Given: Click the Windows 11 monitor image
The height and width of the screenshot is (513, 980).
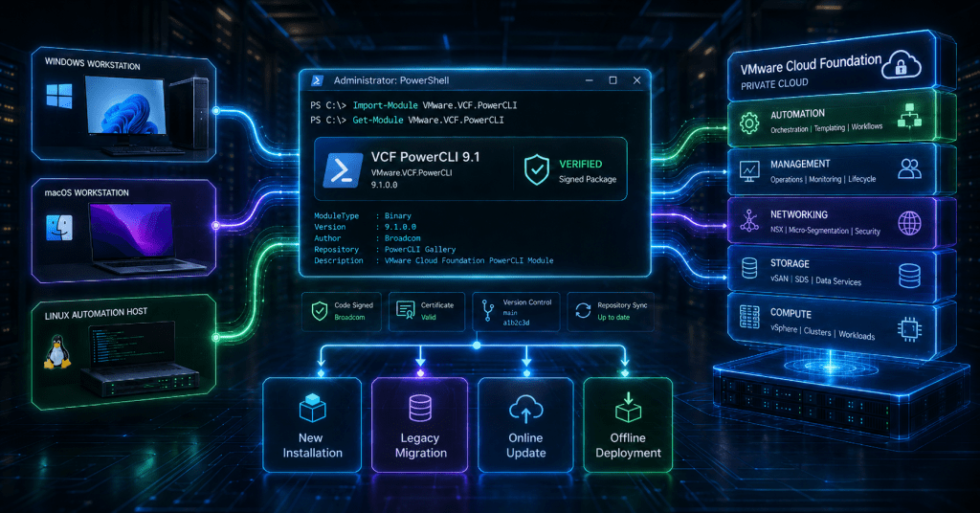Looking at the screenshot, I should click(125, 105).
